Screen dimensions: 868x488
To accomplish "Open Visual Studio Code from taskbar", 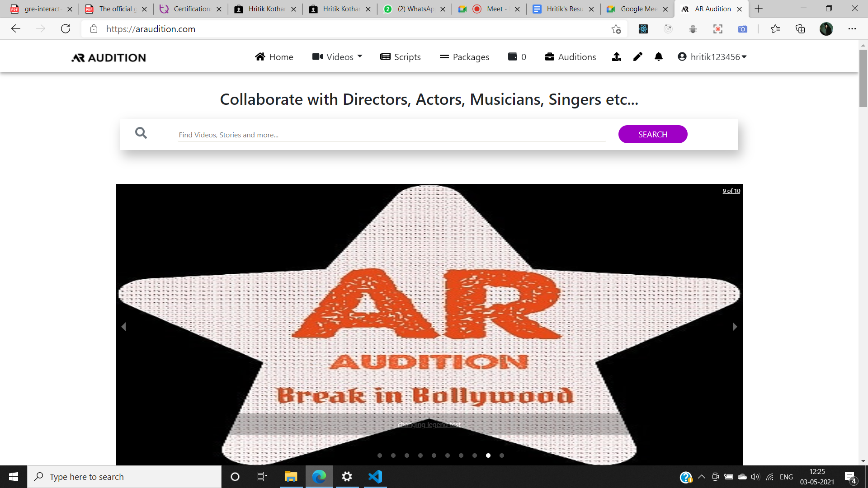I will coord(375,477).
